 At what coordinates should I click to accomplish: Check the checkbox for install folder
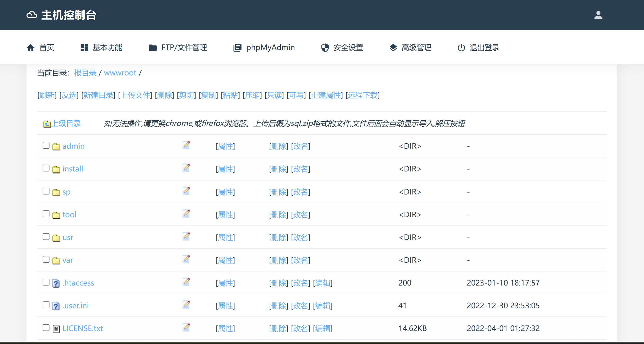click(x=46, y=168)
